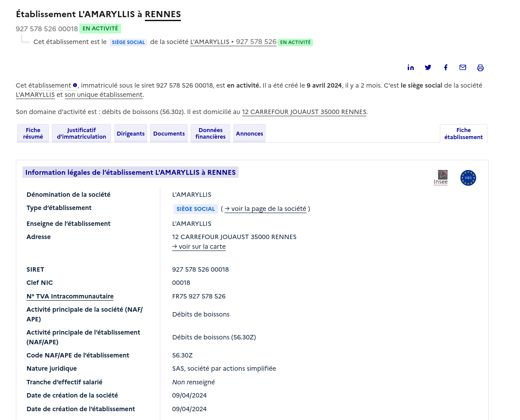Click the VIES European logo
Image resolution: width=520 pixels, height=420 pixels.
[468, 178]
